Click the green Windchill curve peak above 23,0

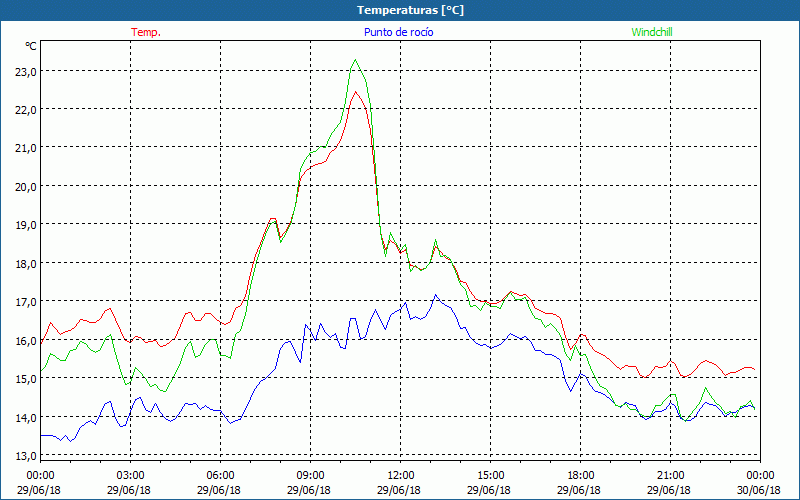pyautogui.click(x=356, y=60)
